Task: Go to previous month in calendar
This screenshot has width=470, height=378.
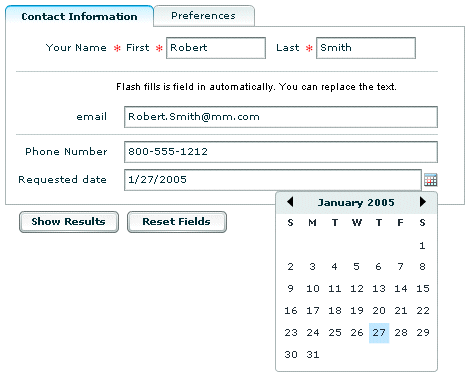Action: tap(290, 202)
